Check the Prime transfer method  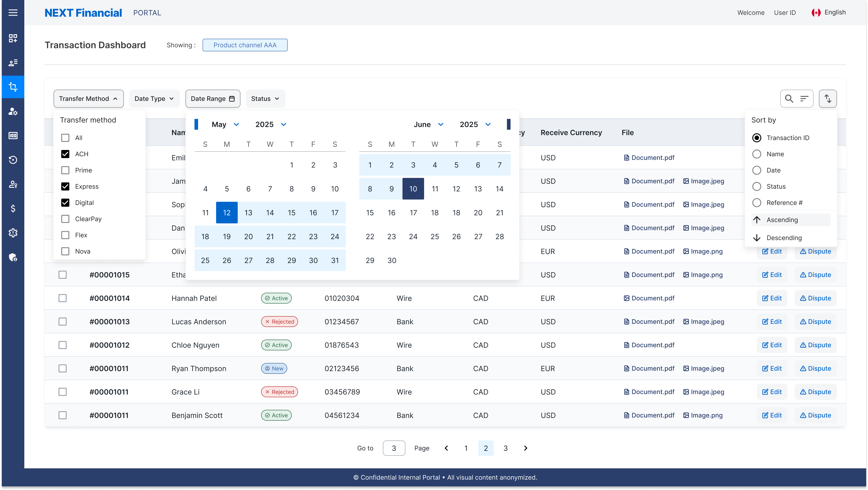[65, 170]
